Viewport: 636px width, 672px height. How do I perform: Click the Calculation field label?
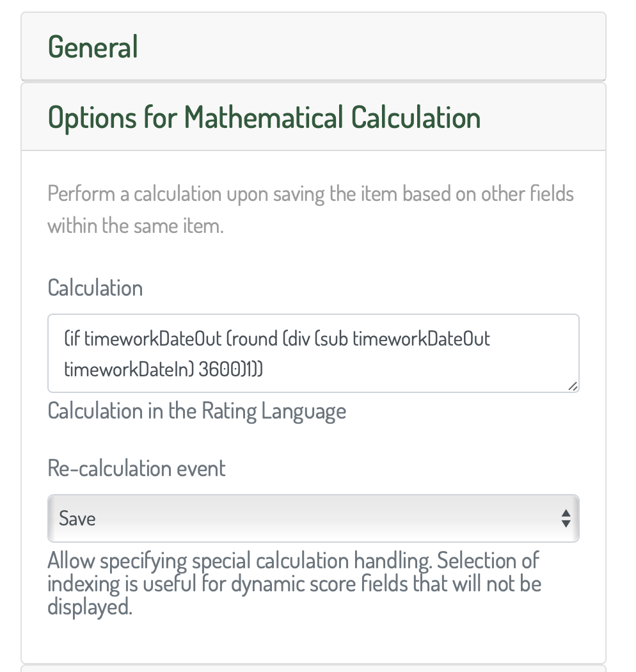(x=95, y=287)
